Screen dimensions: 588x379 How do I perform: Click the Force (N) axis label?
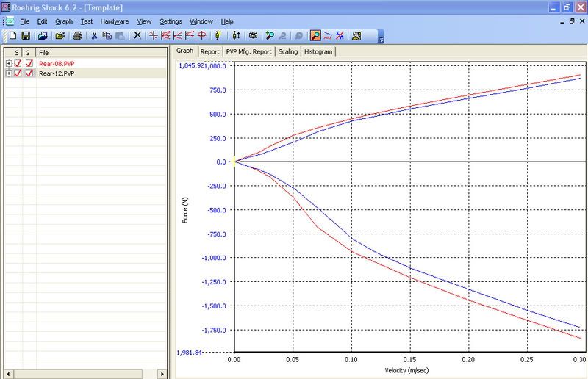point(185,210)
